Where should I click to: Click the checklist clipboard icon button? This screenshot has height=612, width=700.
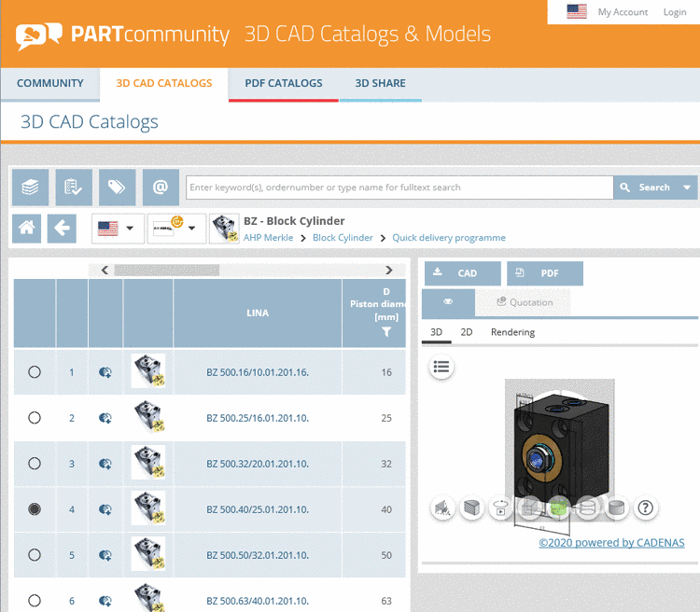tap(74, 187)
